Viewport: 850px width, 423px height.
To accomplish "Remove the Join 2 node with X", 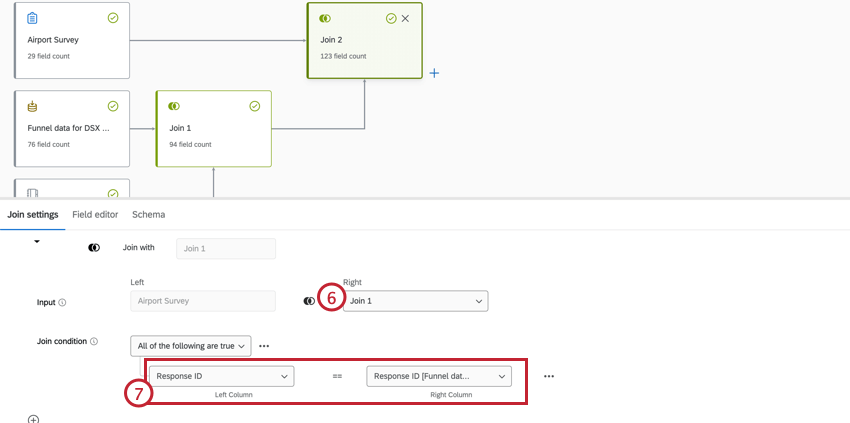I will tap(405, 18).
